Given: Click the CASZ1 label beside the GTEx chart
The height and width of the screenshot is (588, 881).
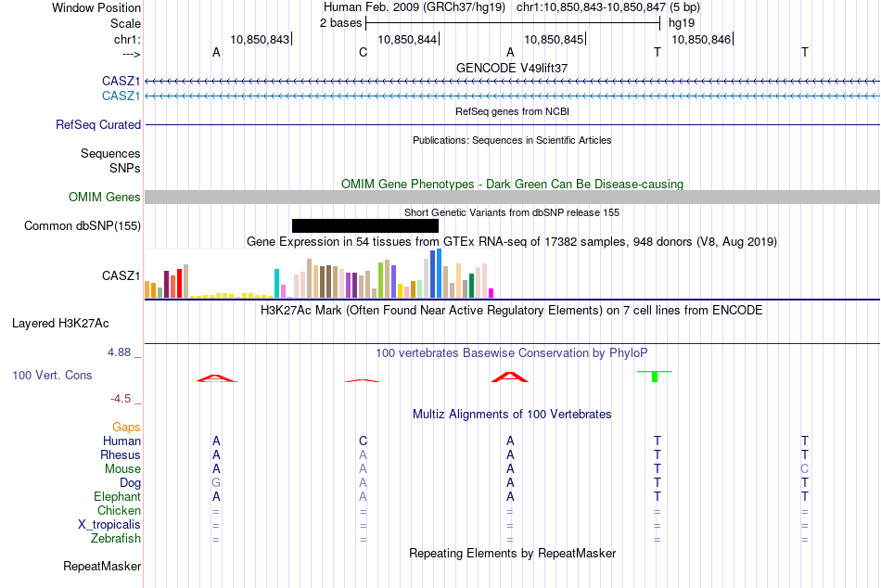Looking at the screenshot, I should pos(121,275).
